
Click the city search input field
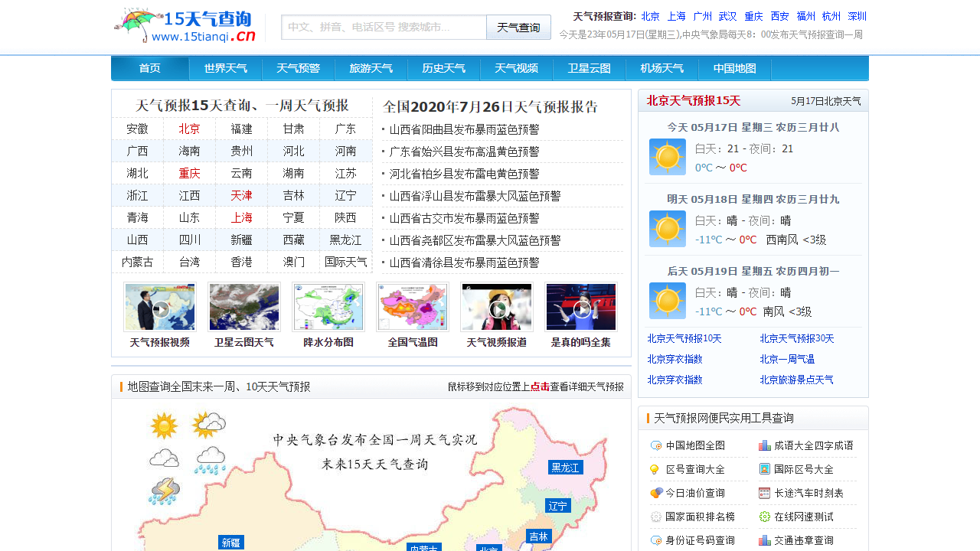tap(381, 27)
